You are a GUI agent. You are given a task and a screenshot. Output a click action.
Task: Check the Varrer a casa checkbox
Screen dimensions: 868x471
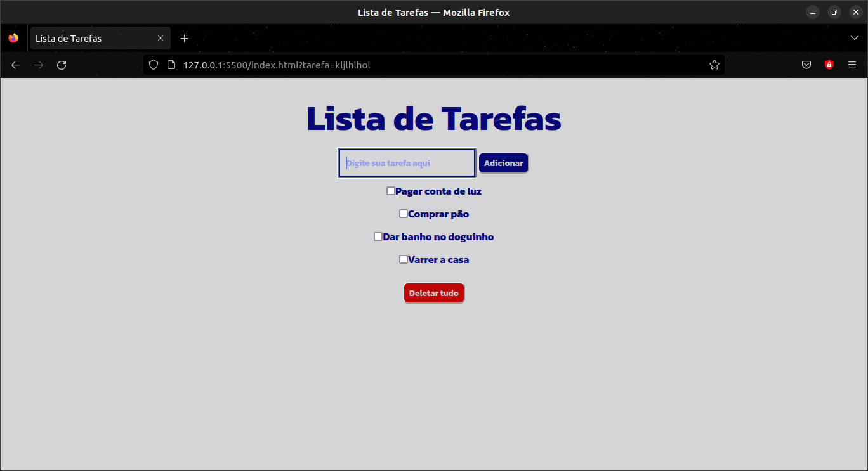[403, 259]
